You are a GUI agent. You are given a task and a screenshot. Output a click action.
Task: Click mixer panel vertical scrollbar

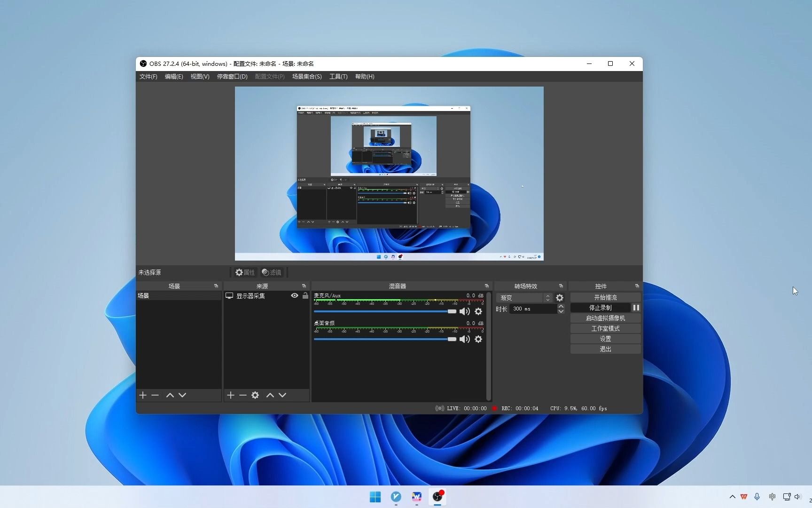pyautogui.click(x=489, y=346)
